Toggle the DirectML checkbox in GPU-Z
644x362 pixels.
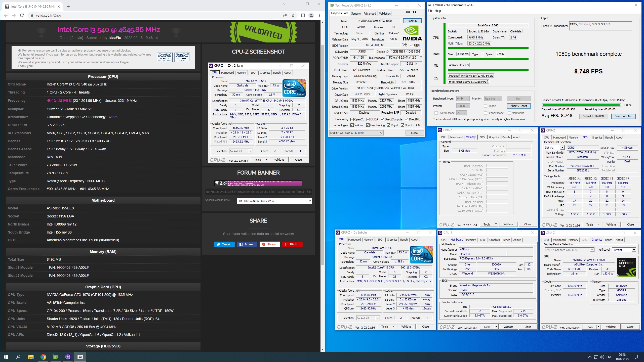tap(406, 119)
